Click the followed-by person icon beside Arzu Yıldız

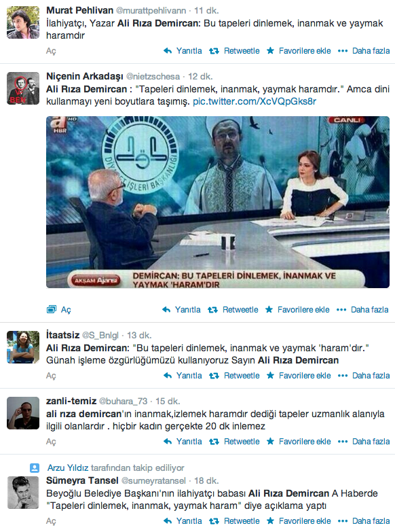pos(35,468)
